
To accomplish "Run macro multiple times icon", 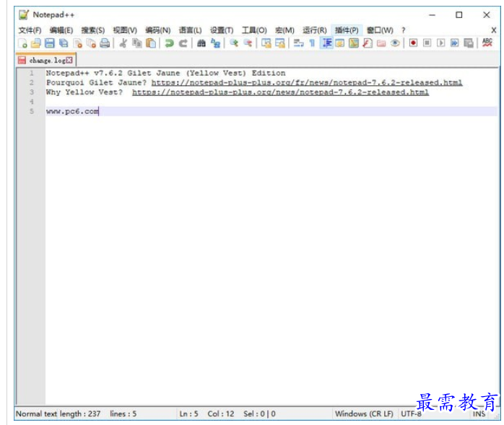I will 454,43.
